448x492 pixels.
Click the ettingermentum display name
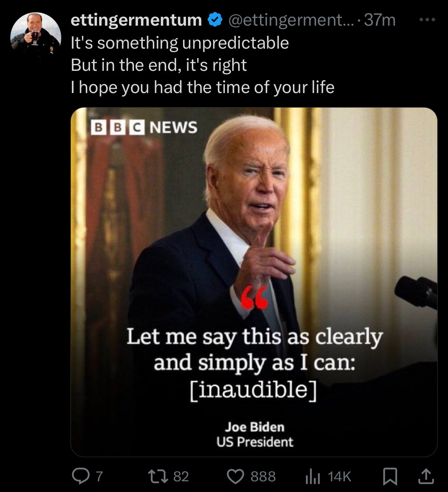pyautogui.click(x=136, y=20)
